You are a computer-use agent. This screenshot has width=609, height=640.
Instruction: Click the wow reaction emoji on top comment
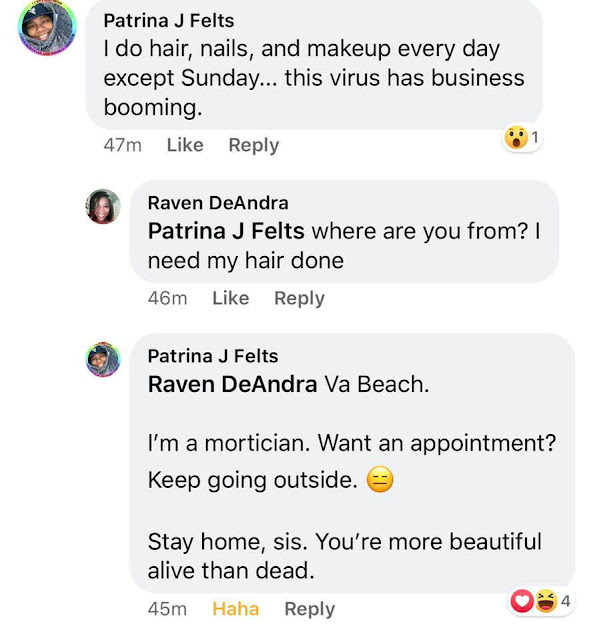tap(516, 138)
